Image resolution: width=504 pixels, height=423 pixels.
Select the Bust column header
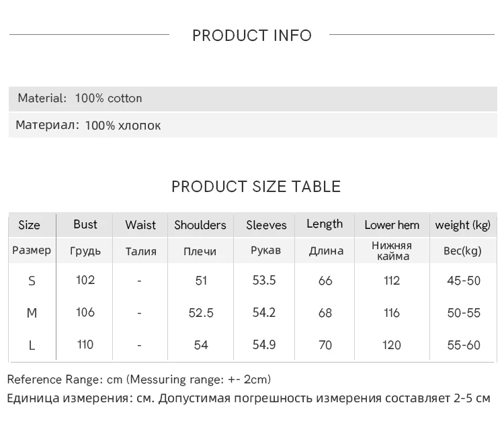coord(85,224)
